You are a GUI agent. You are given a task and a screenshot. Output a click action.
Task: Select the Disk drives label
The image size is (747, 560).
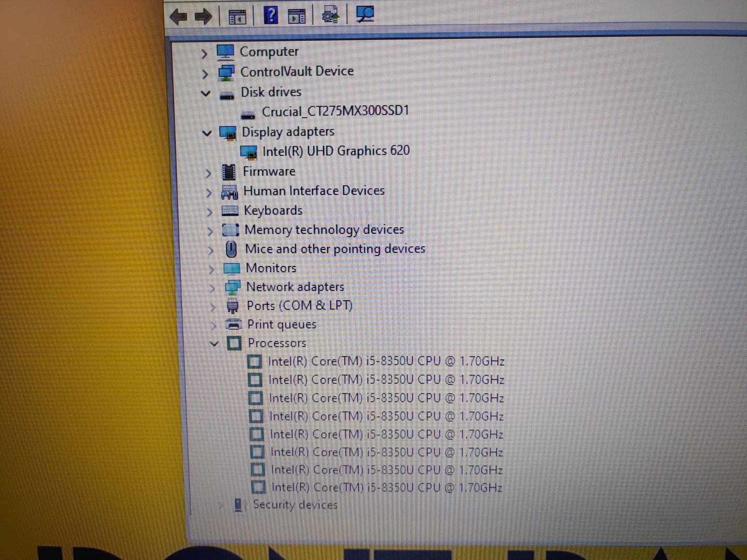[x=271, y=92]
